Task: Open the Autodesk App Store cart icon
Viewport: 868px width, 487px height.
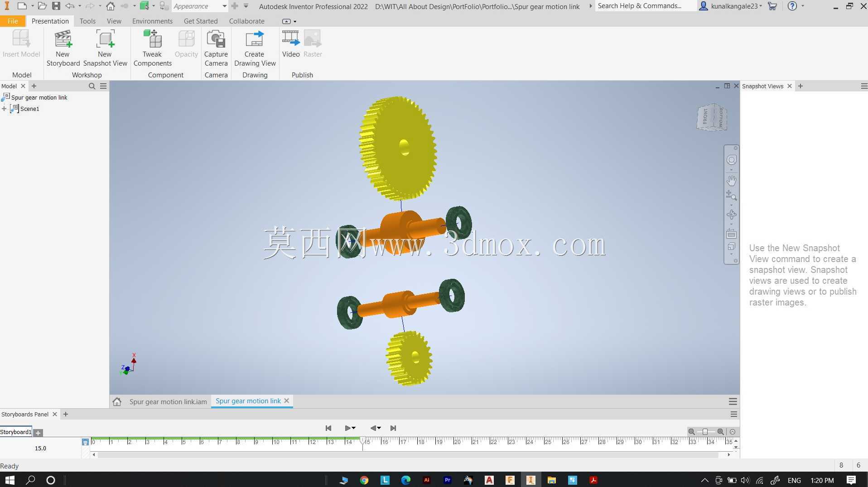Action: pyautogui.click(x=772, y=6)
